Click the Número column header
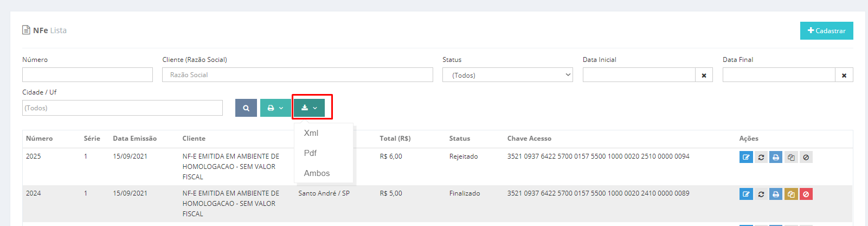868x226 pixels. [x=40, y=139]
